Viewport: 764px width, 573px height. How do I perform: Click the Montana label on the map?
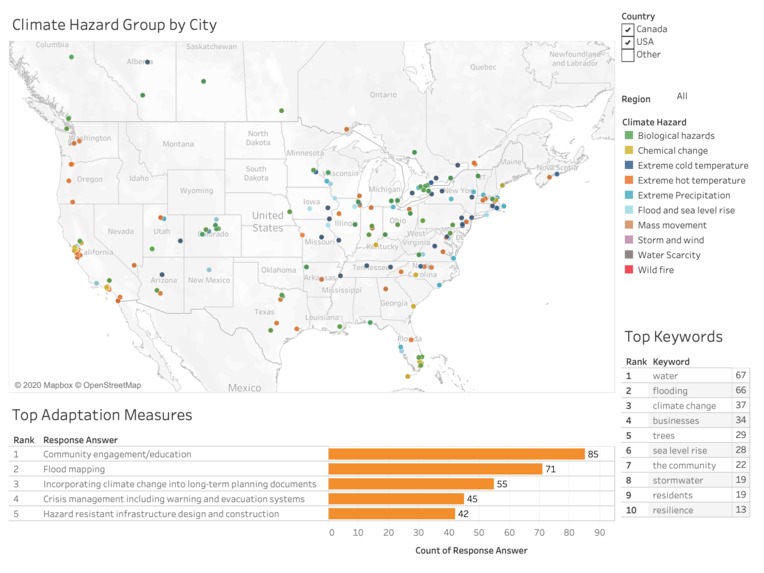point(178,144)
